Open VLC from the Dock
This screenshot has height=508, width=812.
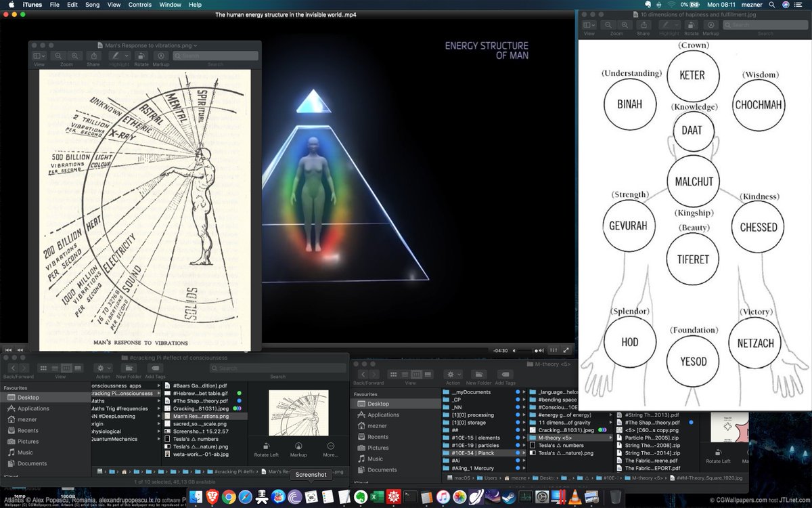pos(575,498)
